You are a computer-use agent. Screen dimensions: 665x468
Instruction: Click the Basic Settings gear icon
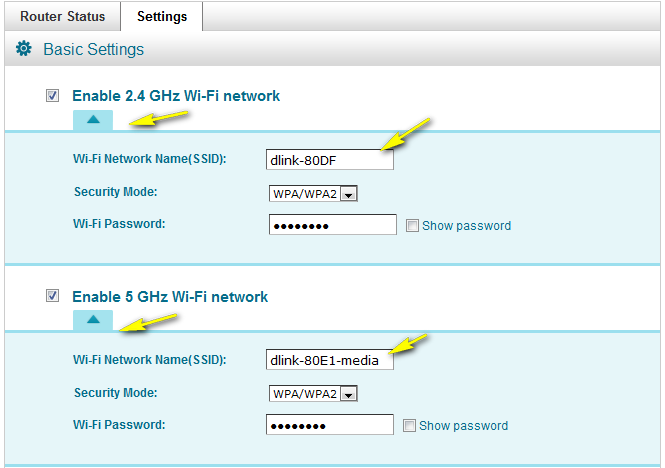(x=25, y=49)
